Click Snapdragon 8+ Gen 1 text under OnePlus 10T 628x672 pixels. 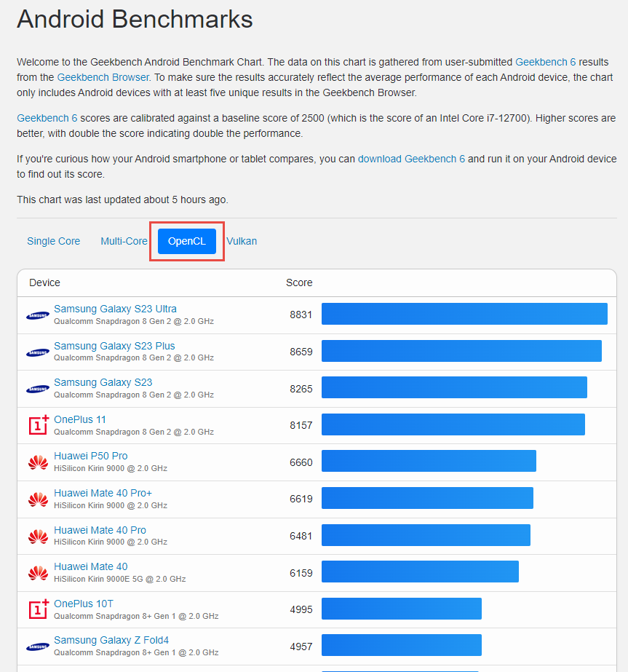pos(136,616)
